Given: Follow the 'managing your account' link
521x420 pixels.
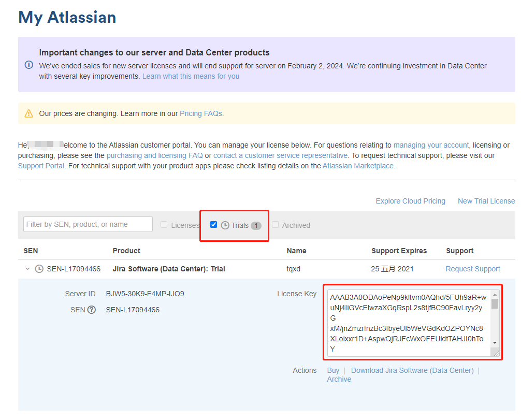Looking at the screenshot, I should click(x=431, y=145).
